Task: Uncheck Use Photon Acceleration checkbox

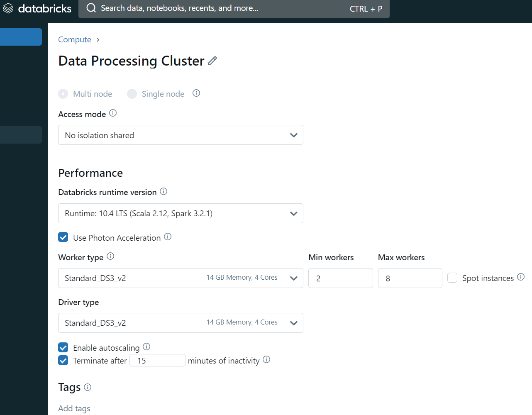Action: click(63, 237)
